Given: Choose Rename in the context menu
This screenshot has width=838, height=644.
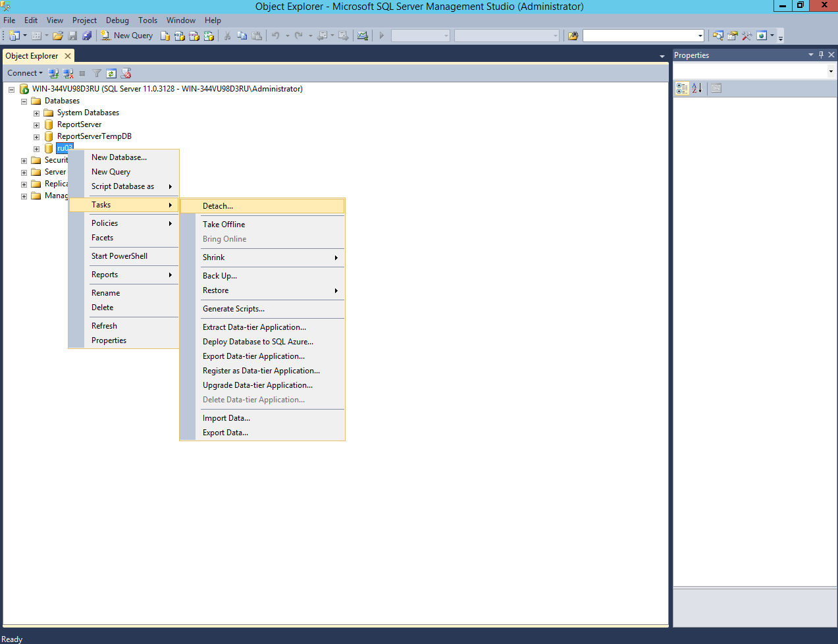Looking at the screenshot, I should 124,293.
